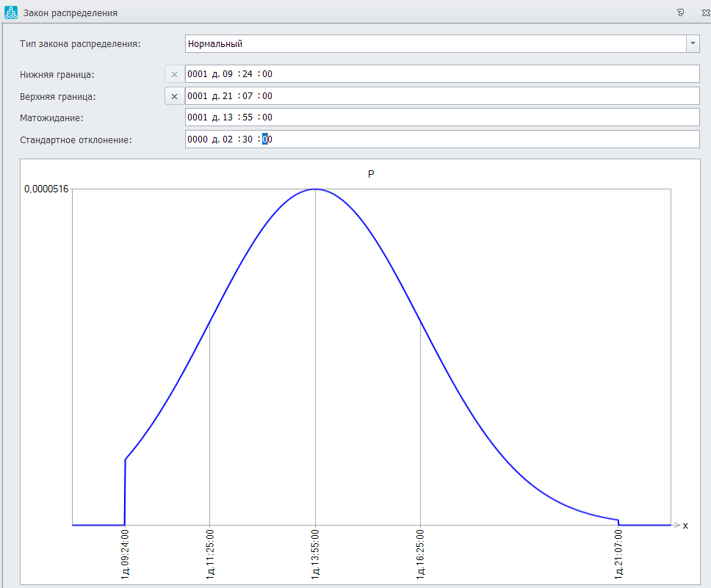
Task: Select the minutes value 55 in Матожидание
Action: [x=247, y=117]
